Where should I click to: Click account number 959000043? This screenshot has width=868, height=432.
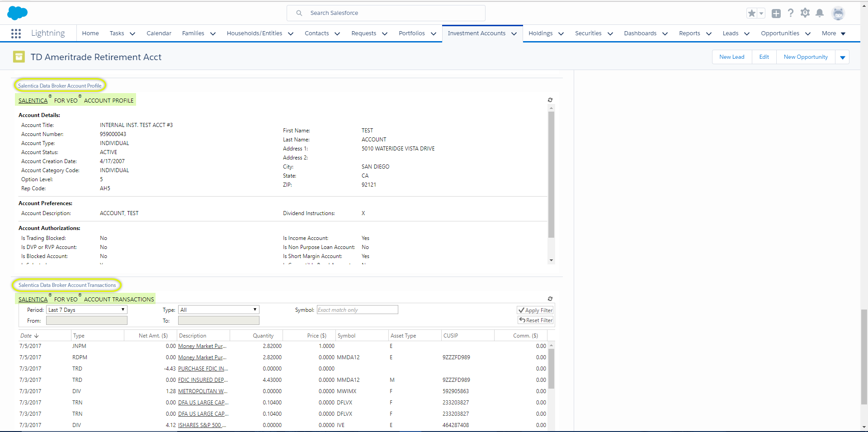(x=113, y=134)
